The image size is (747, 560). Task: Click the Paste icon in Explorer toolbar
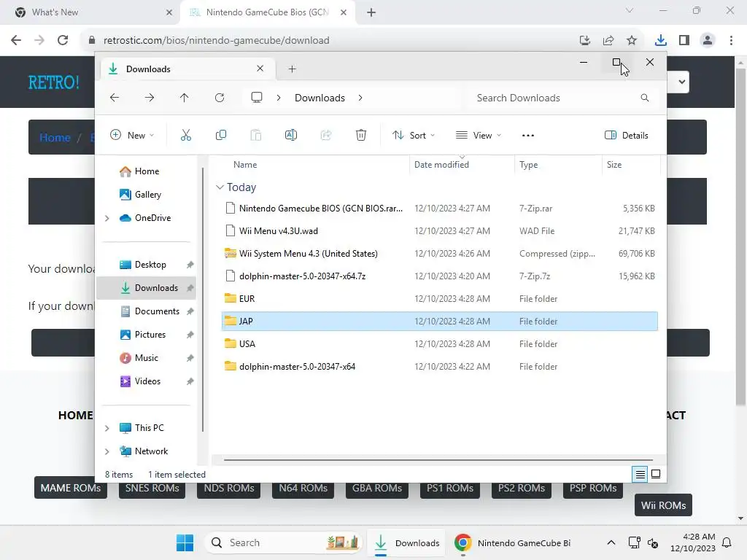[256, 135]
